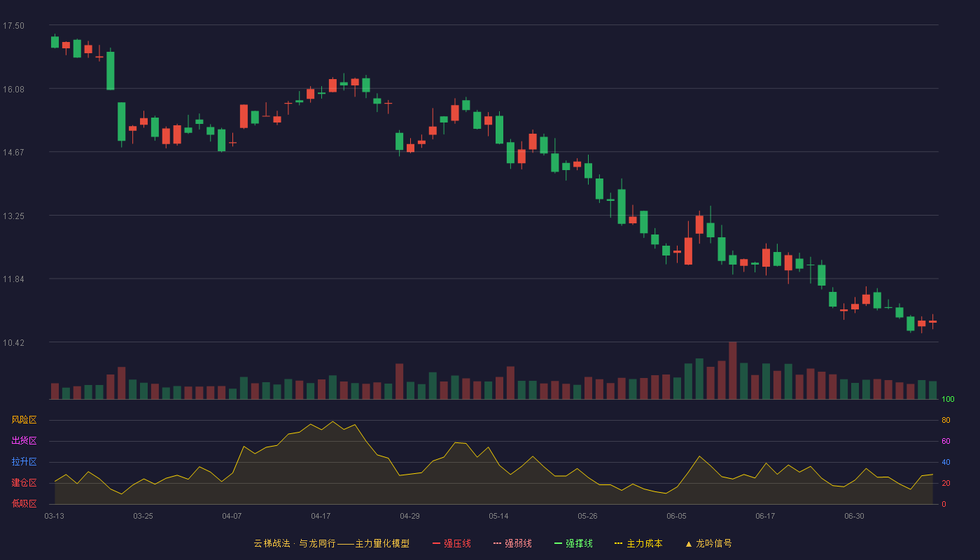The height and width of the screenshot is (560, 980).
Task: Click the 06-30 date label
Action: (x=854, y=516)
